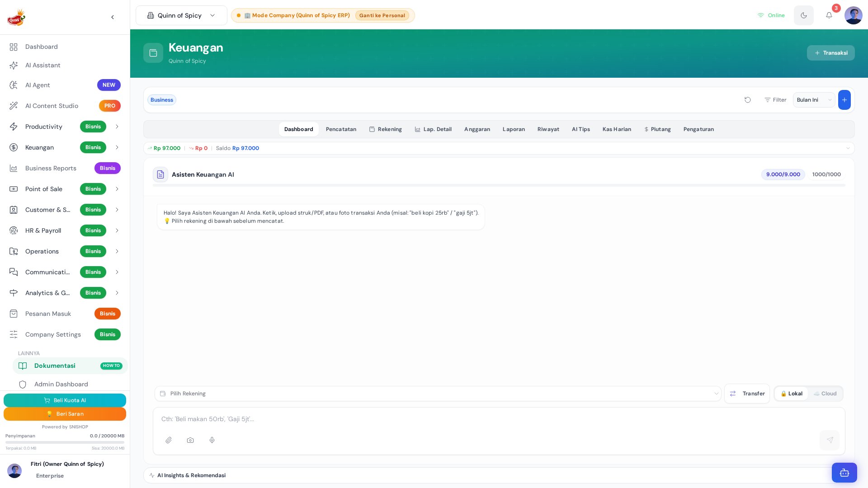Switch to Cloud storage mode
This screenshot has width=868, height=488.
pos(825,394)
